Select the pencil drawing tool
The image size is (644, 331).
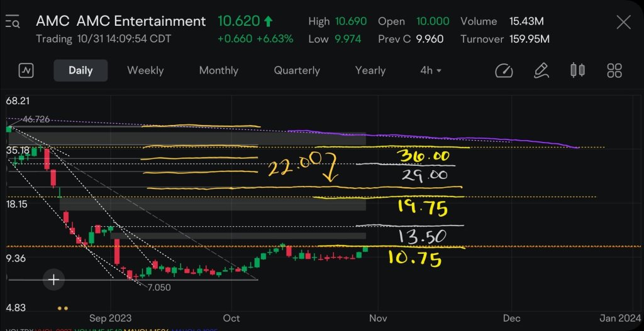tap(541, 70)
